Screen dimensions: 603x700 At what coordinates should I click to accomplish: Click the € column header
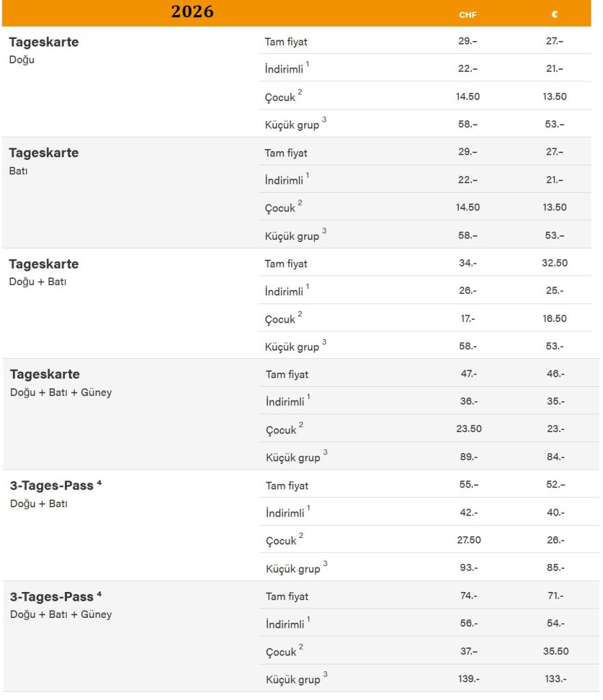554,14
